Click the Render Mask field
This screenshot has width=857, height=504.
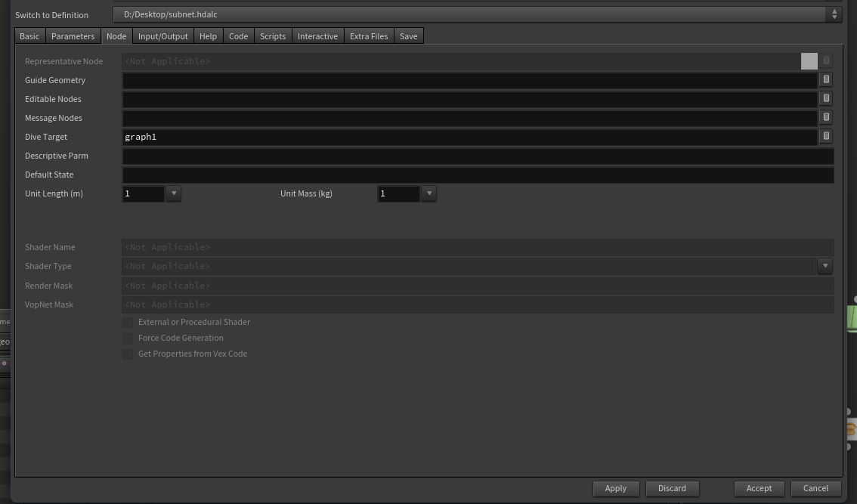click(x=478, y=286)
